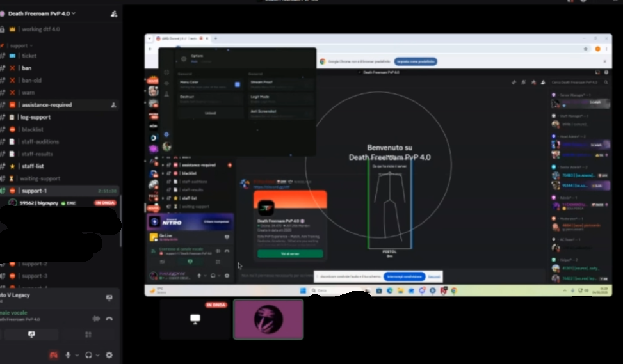The image size is (623, 364).
Task: Open microphone input options arrow
Action: coord(77,355)
